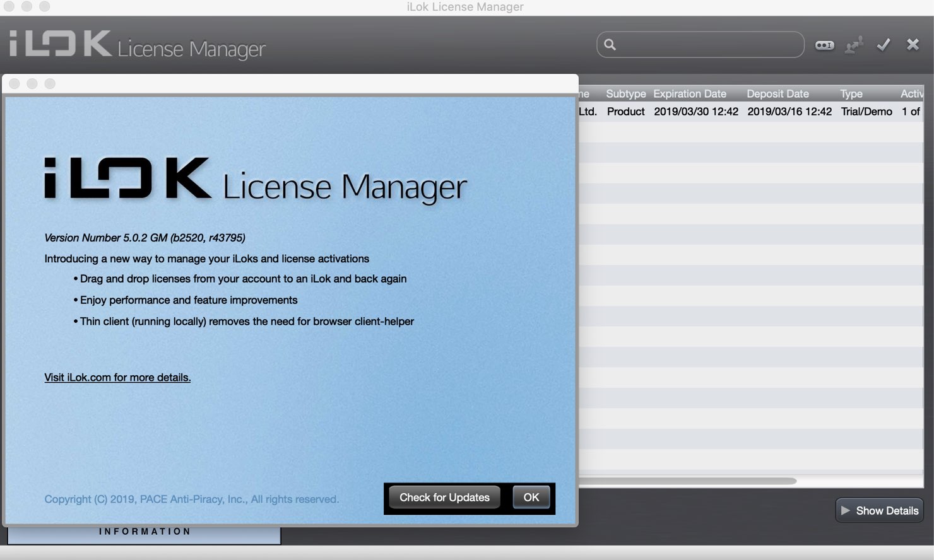Image resolution: width=934 pixels, height=560 pixels.
Task: Click the search field in the toolbar
Action: tap(700, 45)
